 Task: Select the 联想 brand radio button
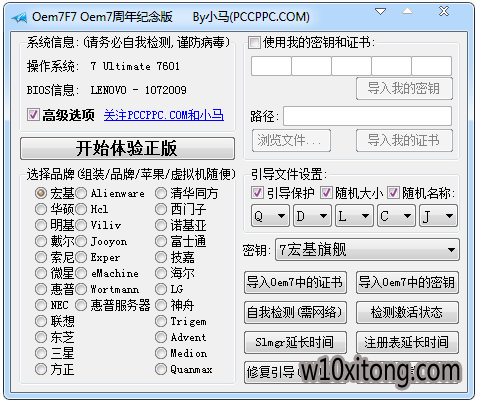[x=41, y=321]
